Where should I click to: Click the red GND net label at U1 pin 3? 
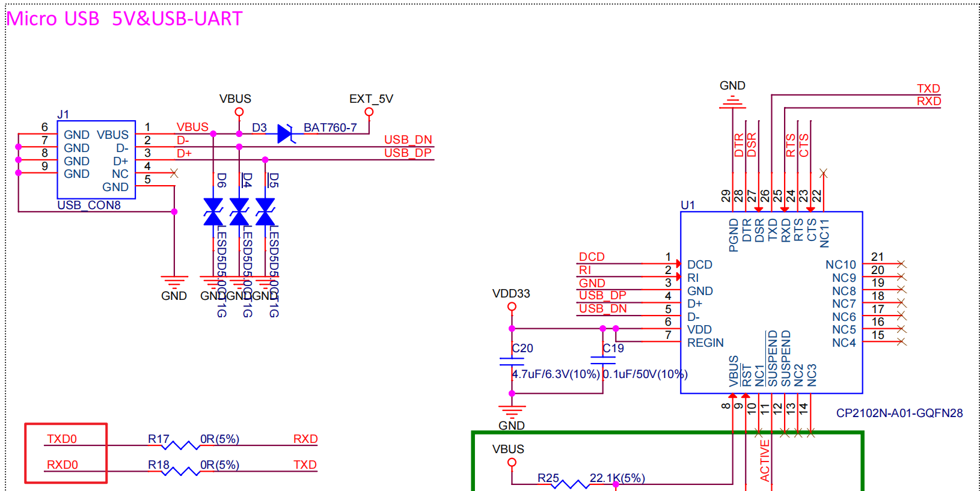click(x=592, y=283)
